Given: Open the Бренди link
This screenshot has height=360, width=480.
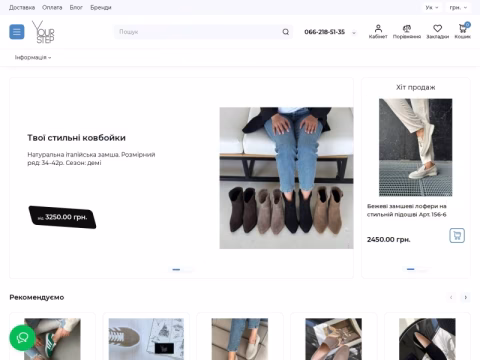Looking at the screenshot, I should pos(101,7).
